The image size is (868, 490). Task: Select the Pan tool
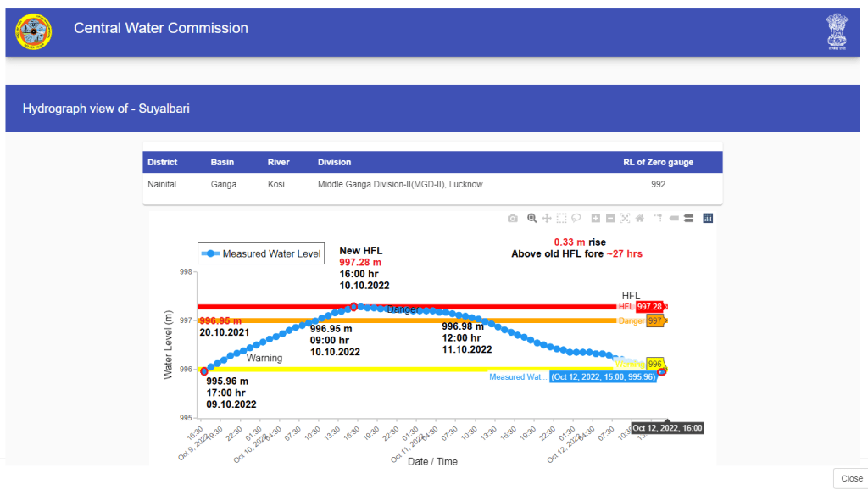(x=547, y=219)
